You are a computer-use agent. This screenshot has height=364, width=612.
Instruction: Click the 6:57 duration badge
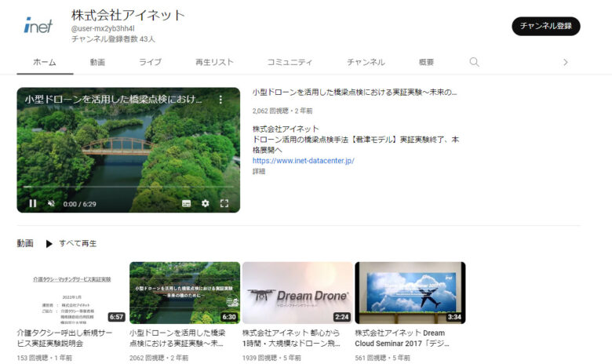point(116,317)
